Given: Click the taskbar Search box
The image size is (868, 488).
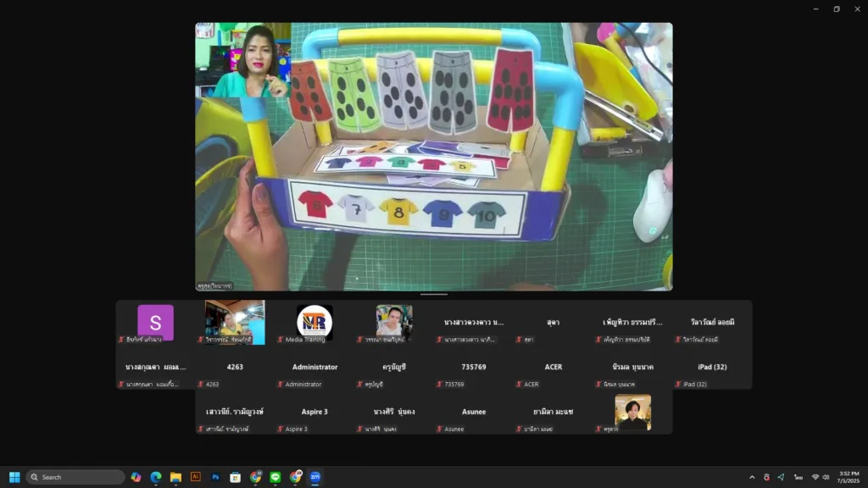Looking at the screenshot, I should tap(75, 477).
